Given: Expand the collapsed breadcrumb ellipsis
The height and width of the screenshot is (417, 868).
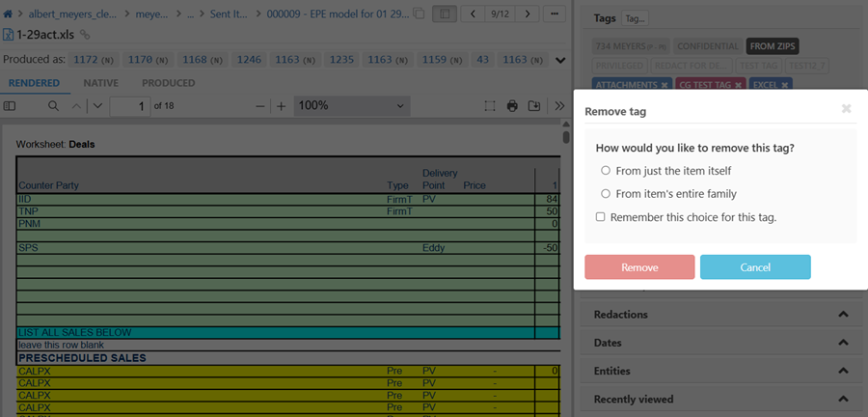Looking at the screenshot, I should 190,14.
